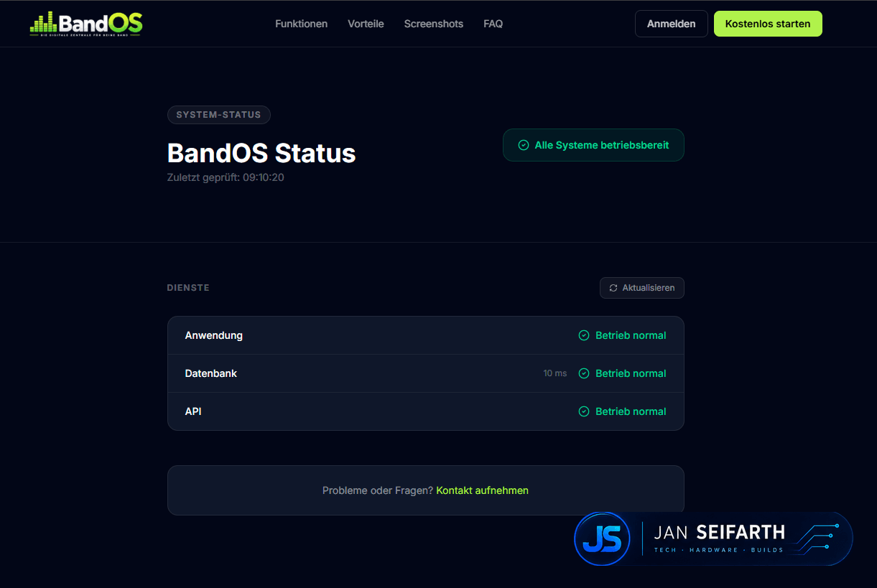Click Betrieb normal in API row

[x=631, y=411]
